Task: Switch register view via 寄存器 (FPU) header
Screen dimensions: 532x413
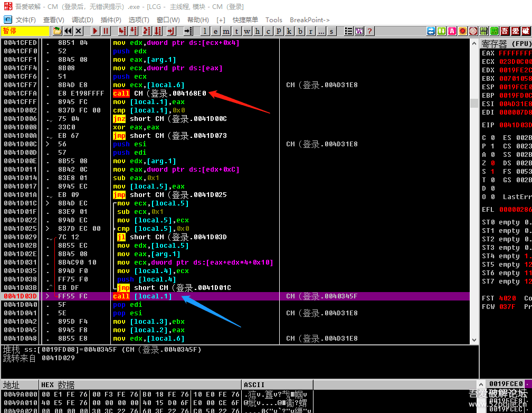Action: tap(506, 44)
